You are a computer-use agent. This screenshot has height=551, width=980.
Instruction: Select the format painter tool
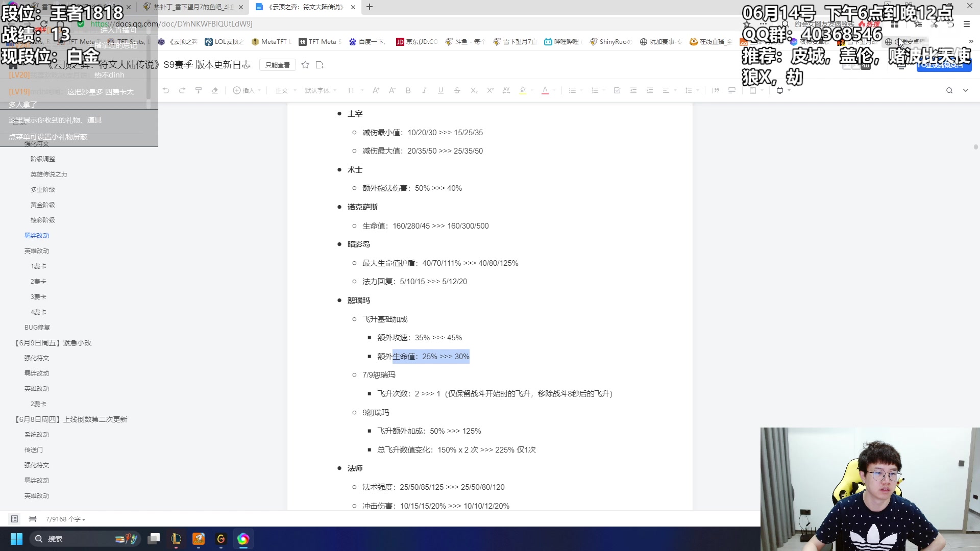coord(199,90)
